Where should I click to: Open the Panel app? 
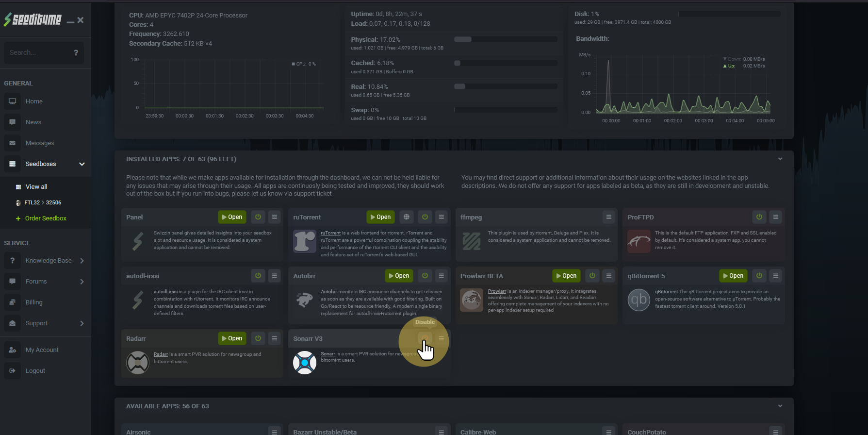click(x=232, y=217)
